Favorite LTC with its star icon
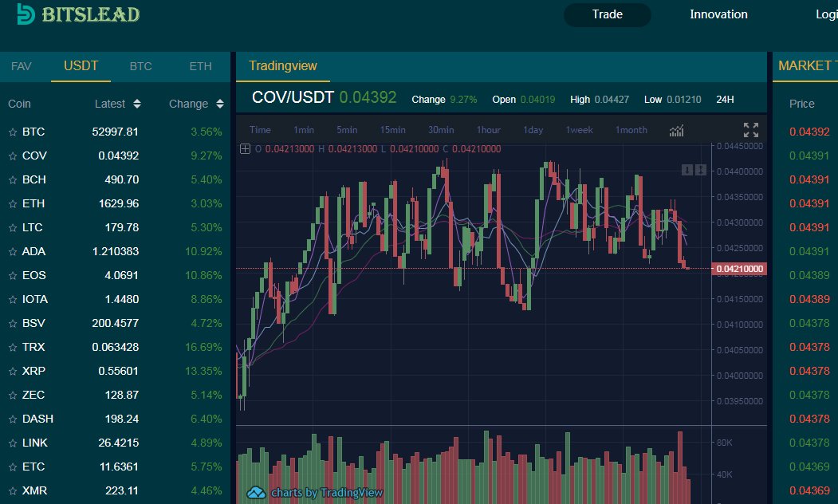This screenshot has width=838, height=504. tap(13, 228)
